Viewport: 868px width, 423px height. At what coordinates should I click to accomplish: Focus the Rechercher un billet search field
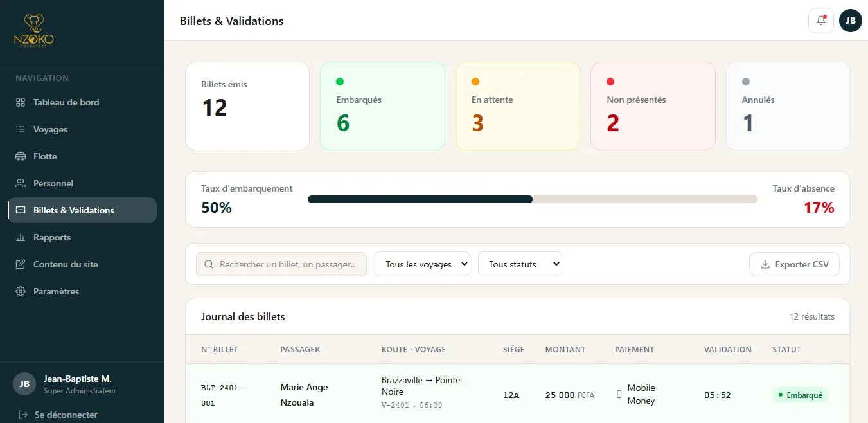[x=281, y=264]
